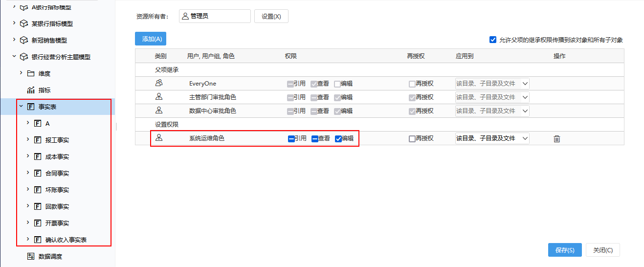Click the folder icon beside 维度

(31, 73)
